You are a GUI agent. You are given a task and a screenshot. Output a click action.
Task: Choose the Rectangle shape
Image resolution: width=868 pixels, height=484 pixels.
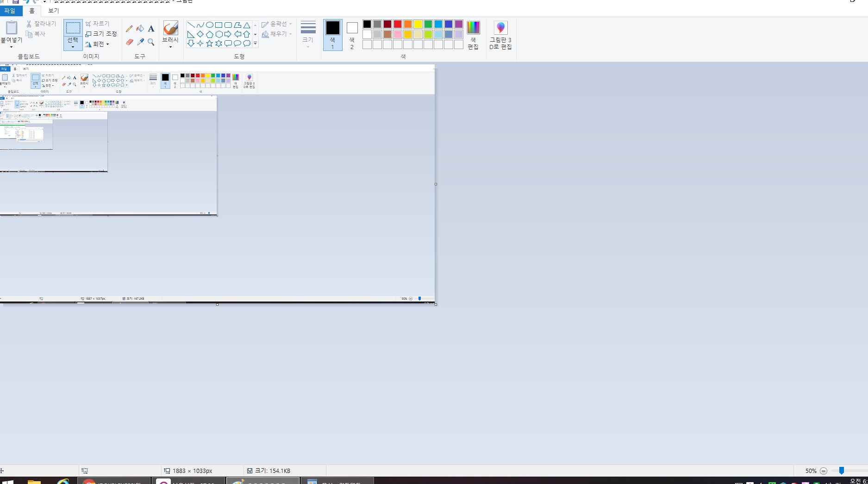[x=219, y=25]
